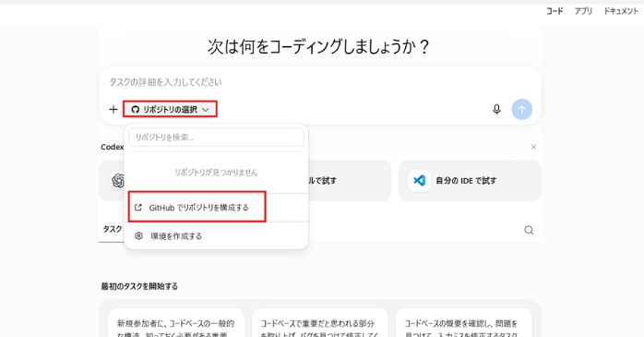This screenshot has height=337, width=644.
Task: Click the コードベースの概要を確認し card
Action: (464, 322)
